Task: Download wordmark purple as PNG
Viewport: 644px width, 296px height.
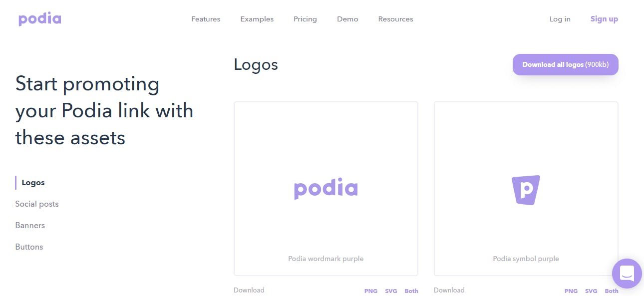Action: click(371, 291)
